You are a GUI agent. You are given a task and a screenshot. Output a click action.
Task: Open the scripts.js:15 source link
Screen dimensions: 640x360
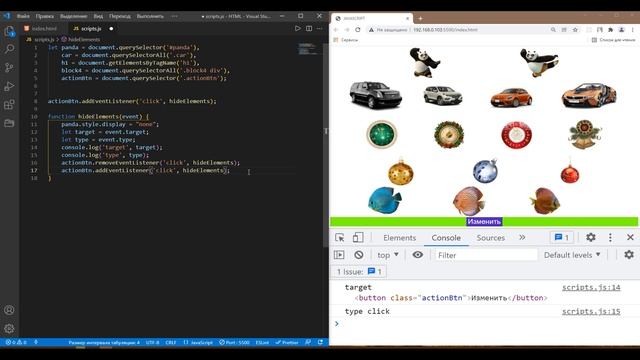(x=591, y=311)
